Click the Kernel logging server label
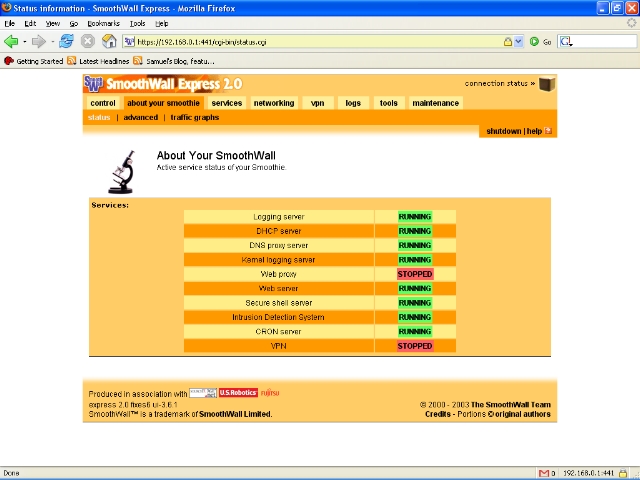The image size is (640, 480). pyautogui.click(x=278, y=260)
